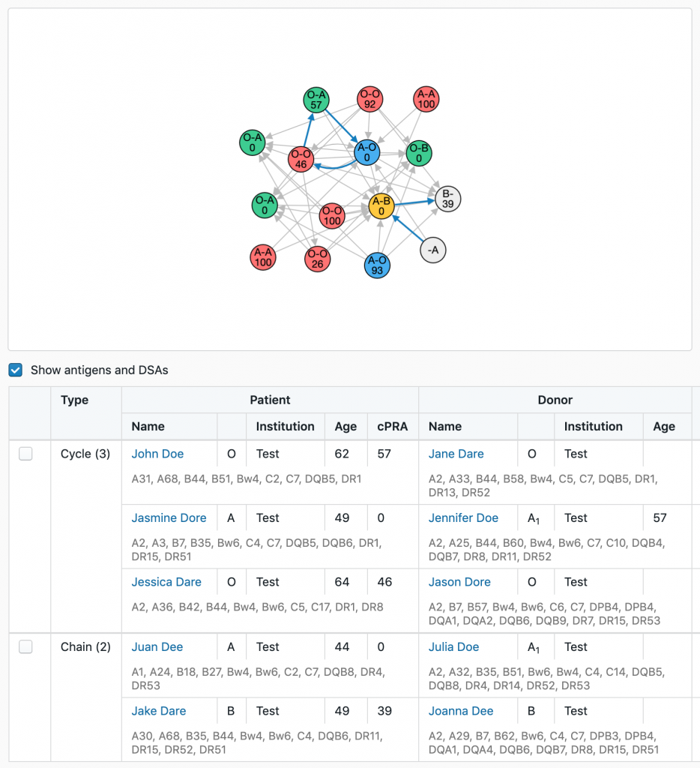Click the green O-A 57 node
This screenshot has width=700, height=768.
tap(316, 100)
